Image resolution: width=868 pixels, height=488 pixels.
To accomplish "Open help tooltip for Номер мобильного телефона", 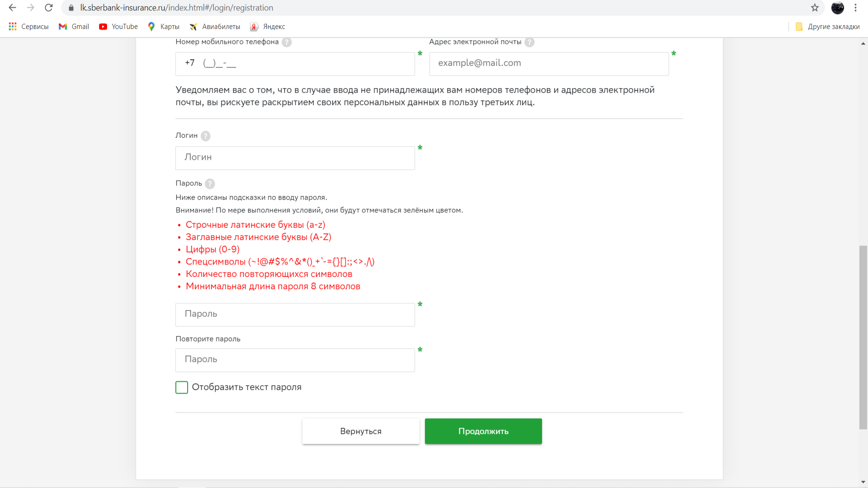I will (x=287, y=42).
